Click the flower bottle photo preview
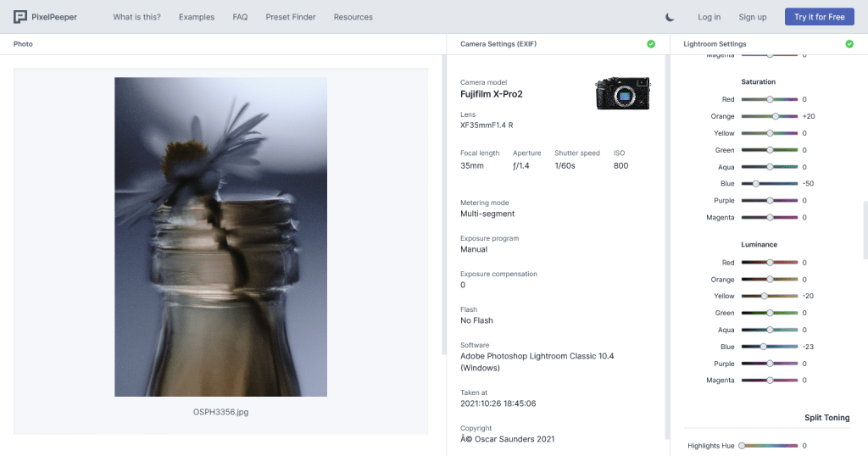This screenshot has width=868, height=456. click(220, 236)
